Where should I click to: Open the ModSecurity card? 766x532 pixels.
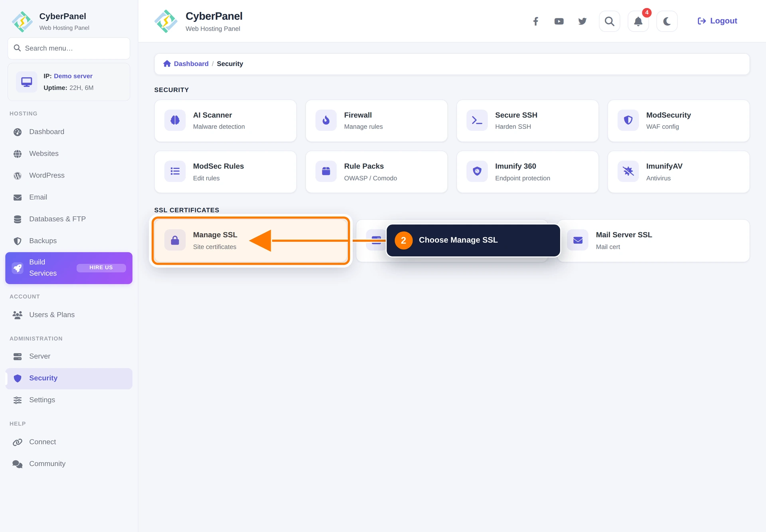(x=679, y=121)
